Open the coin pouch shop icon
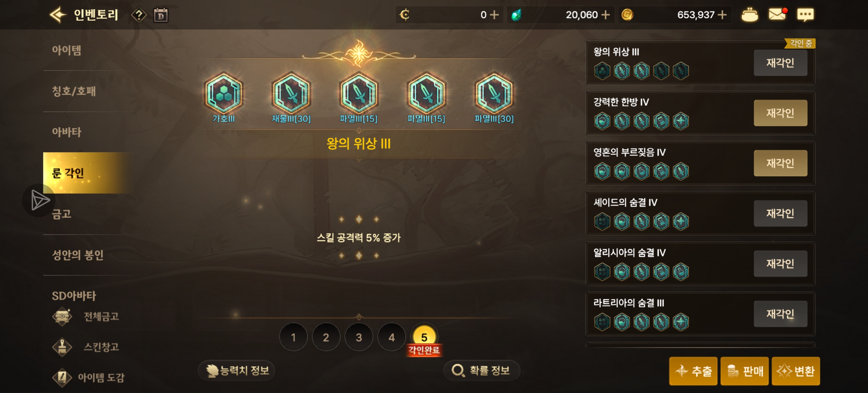 tap(749, 15)
